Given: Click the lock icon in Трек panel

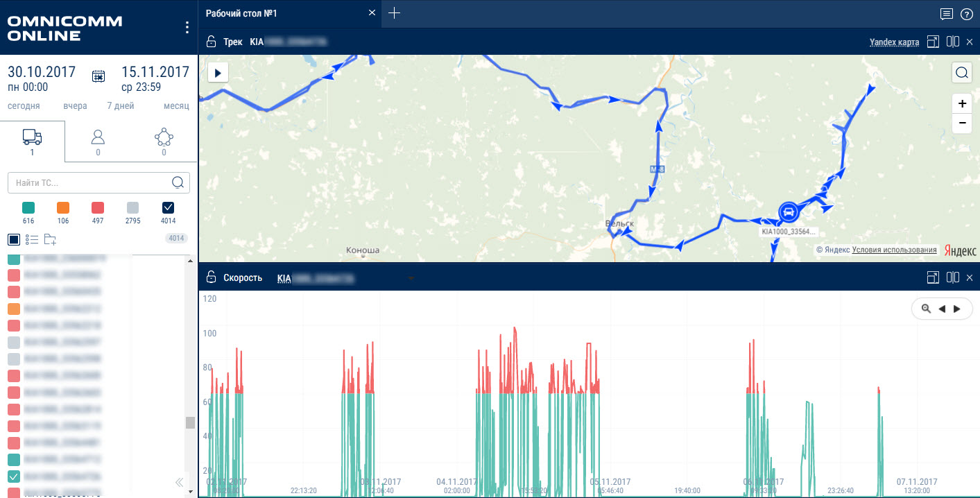Looking at the screenshot, I should click(x=212, y=42).
